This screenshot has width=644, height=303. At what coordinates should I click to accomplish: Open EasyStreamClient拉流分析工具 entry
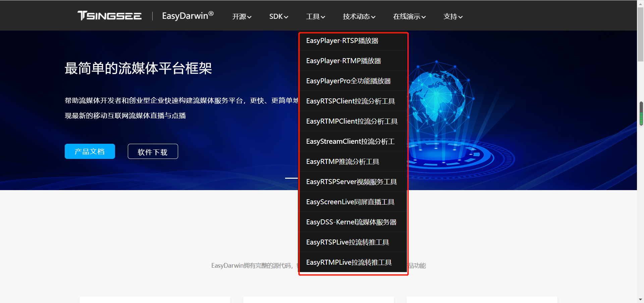350,141
